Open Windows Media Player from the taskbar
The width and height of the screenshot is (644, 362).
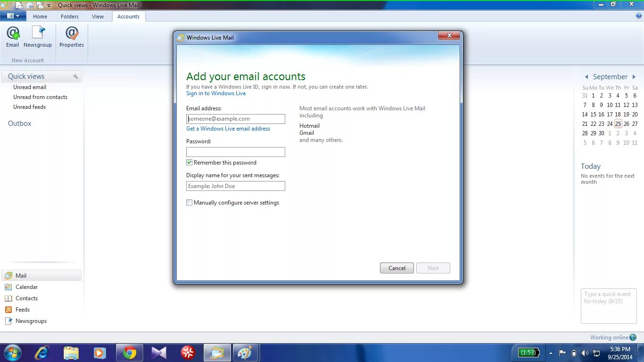pos(99,353)
